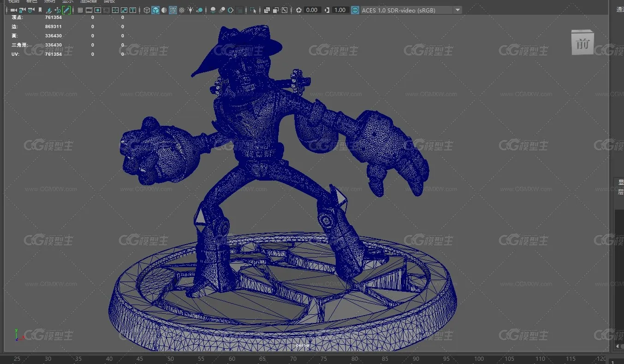Click frame 50 on the time slider
The image size is (624, 364).
pos(171,359)
